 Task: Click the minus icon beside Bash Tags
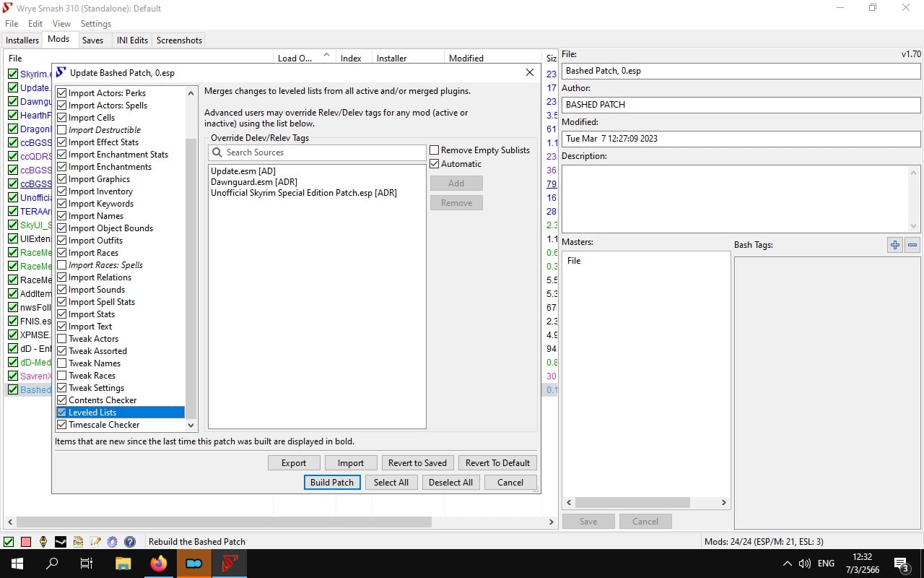pyautogui.click(x=912, y=245)
